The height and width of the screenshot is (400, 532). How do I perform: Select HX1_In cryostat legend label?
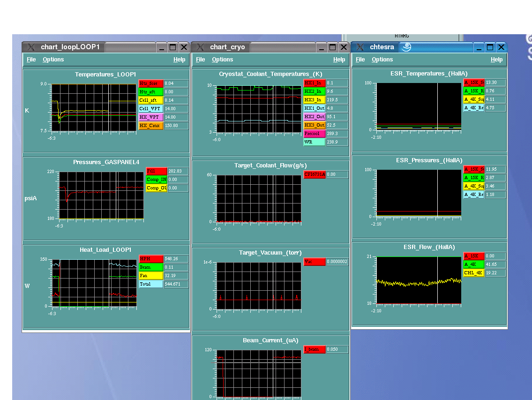(315, 83)
